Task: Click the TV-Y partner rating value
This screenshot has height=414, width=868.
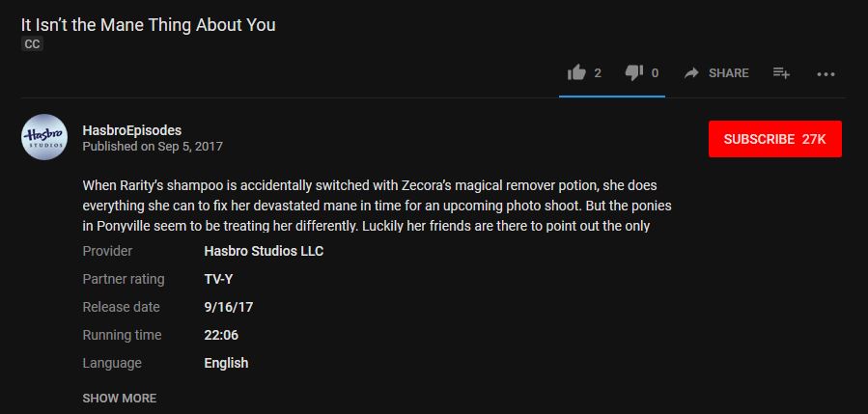Action: click(x=219, y=279)
